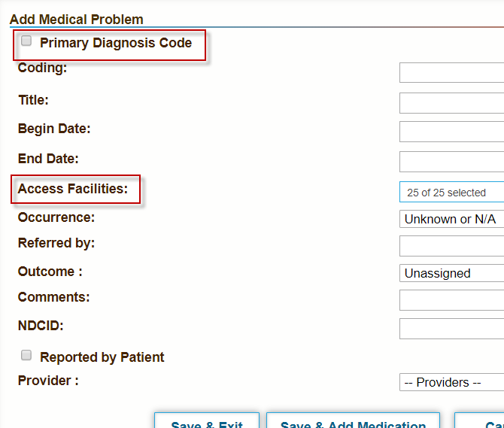This screenshot has height=428, width=504.
Task: Click into the Begin Date field
Action: [451, 132]
